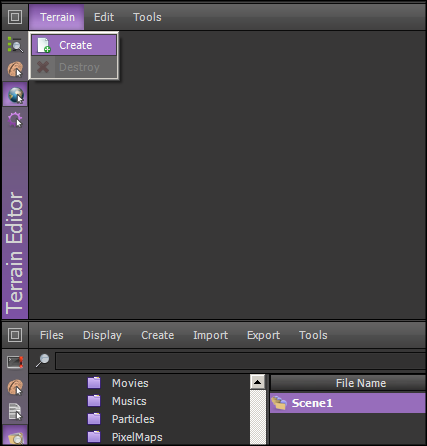Open the Tools menu in the file browser

[313, 335]
